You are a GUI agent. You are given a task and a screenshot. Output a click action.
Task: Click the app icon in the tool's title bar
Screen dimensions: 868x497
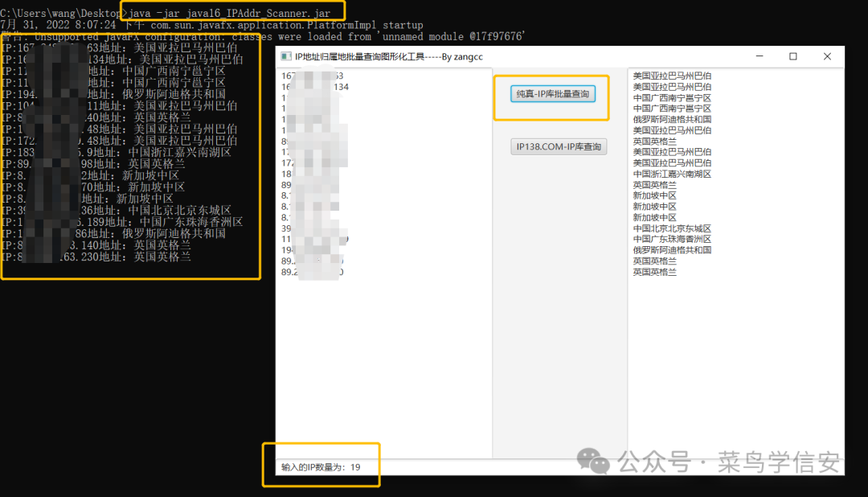[x=285, y=56]
